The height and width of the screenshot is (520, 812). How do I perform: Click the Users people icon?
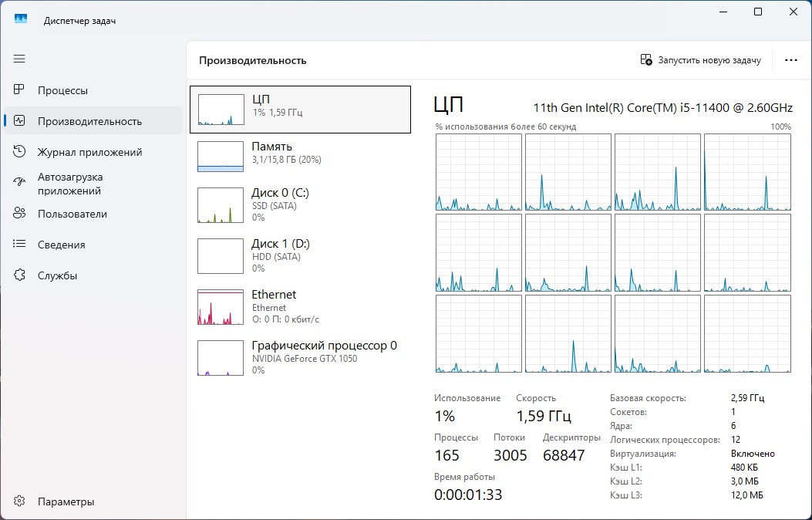click(x=19, y=213)
